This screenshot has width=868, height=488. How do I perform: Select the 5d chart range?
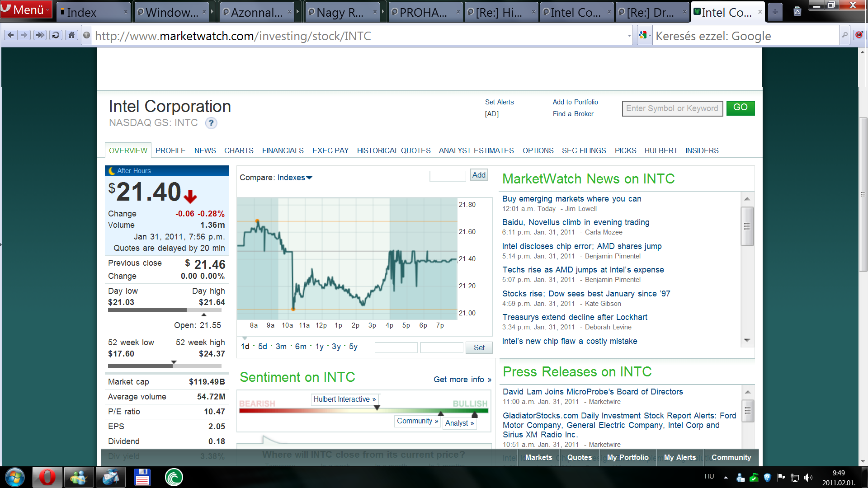click(x=262, y=347)
